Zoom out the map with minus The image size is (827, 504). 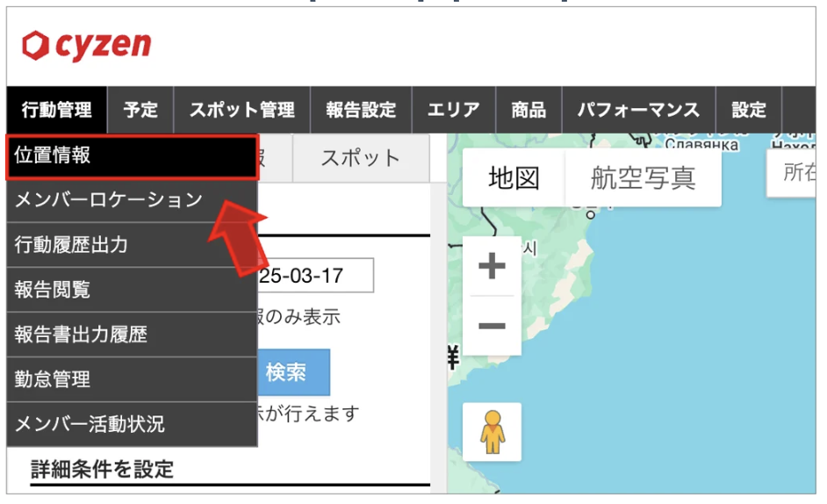click(492, 326)
